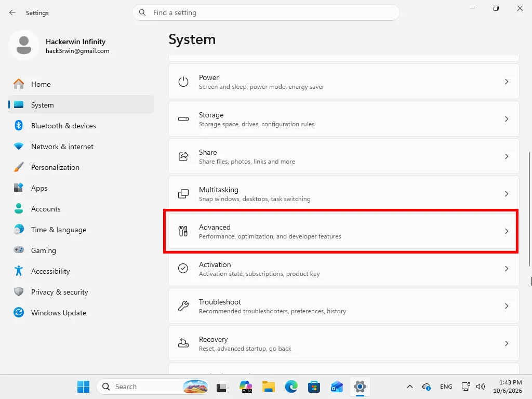Click "Recommended troubleshooters, preferences, history" text
Screen dimensions: 532x399
click(x=272, y=311)
